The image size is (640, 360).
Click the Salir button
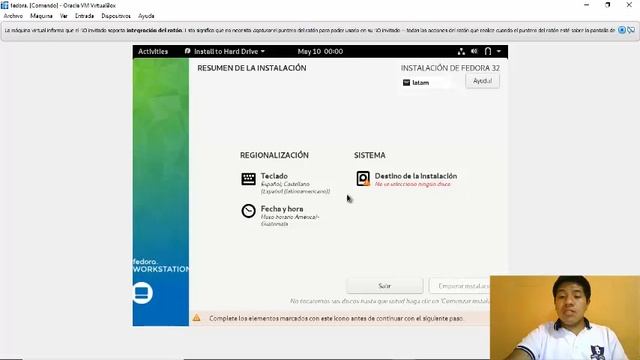pos(384,286)
